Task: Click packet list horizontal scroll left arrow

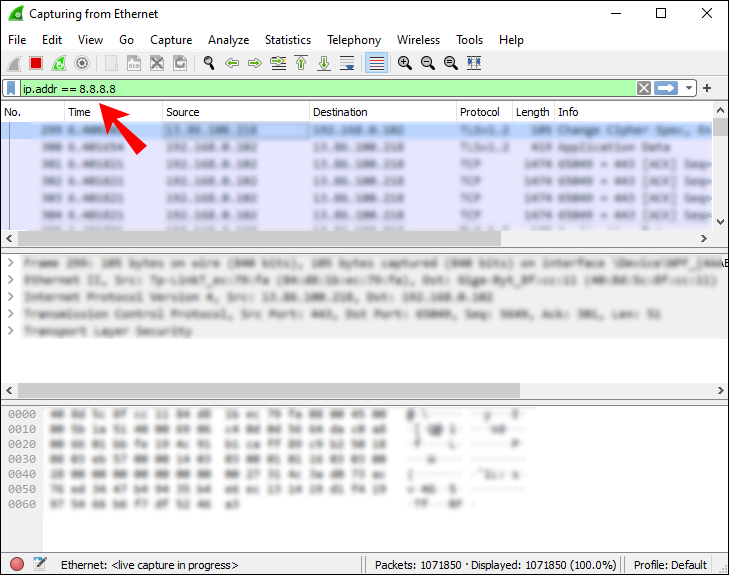Action: click(9, 238)
